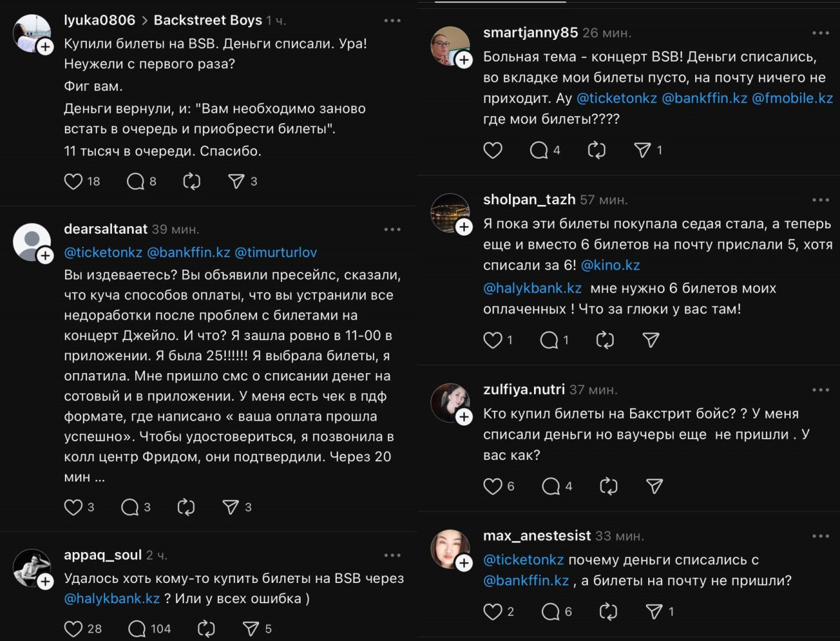
Task: Open more options for max_anestesist's post
Action: click(820, 536)
